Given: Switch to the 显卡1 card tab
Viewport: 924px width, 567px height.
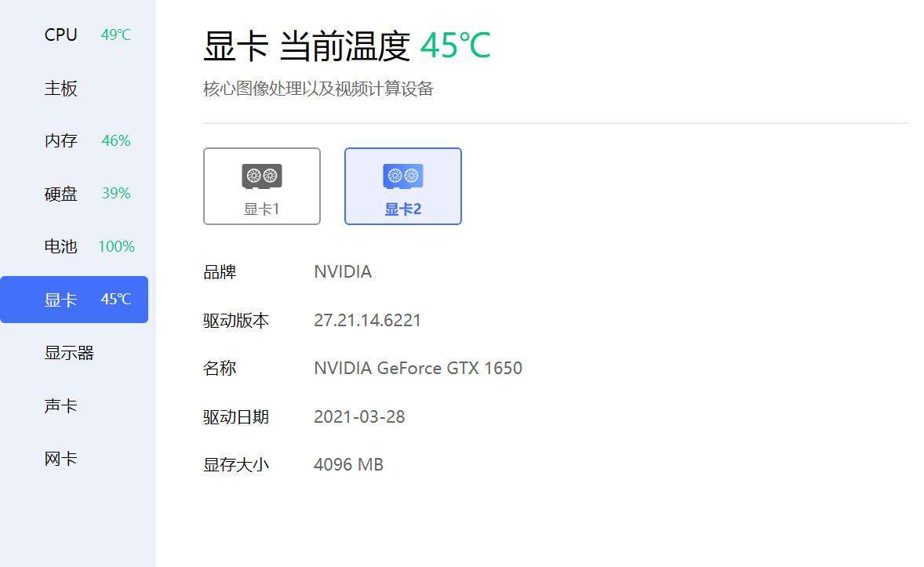Looking at the screenshot, I should (262, 186).
